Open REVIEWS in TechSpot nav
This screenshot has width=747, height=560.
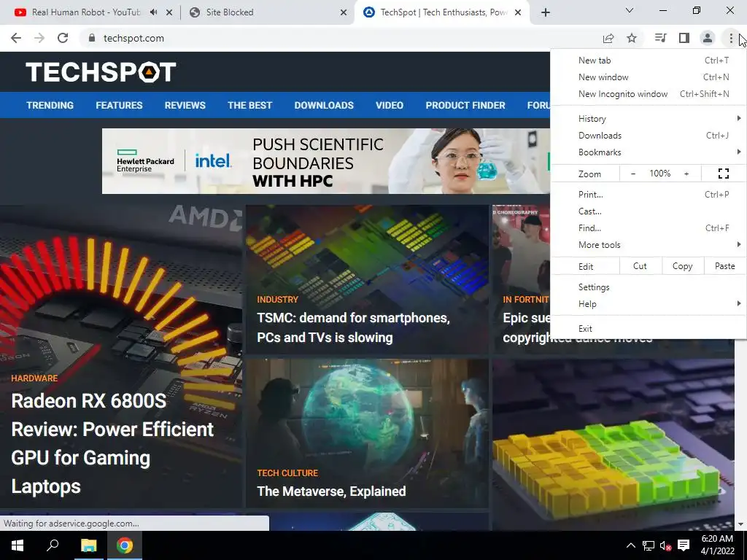point(185,105)
